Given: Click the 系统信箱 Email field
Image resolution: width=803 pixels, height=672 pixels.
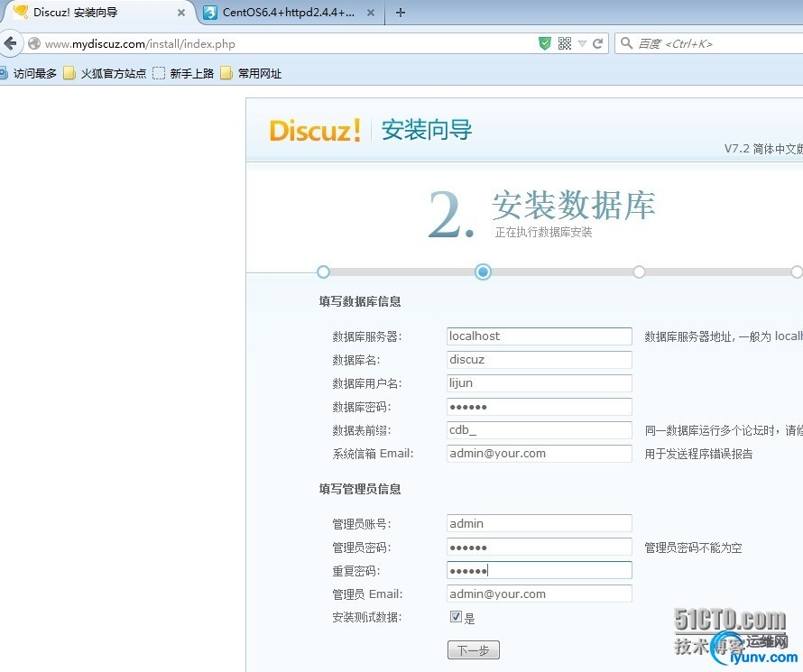Looking at the screenshot, I should (x=540, y=454).
